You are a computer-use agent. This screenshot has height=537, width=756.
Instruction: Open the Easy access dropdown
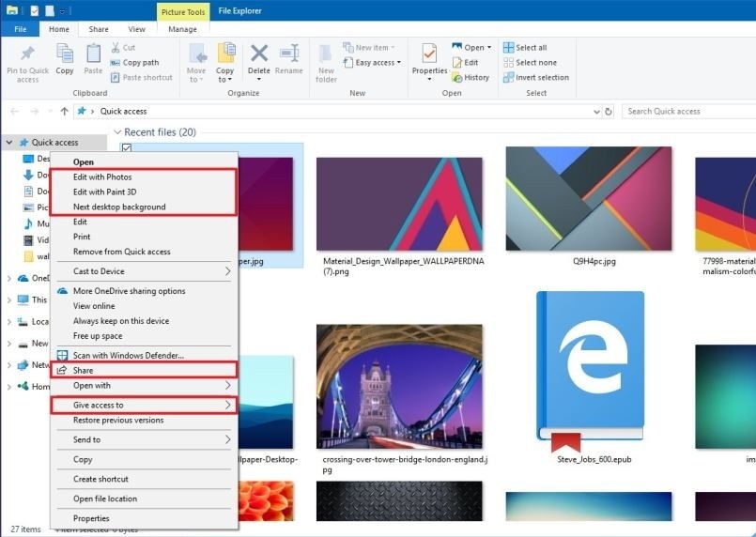coord(372,63)
